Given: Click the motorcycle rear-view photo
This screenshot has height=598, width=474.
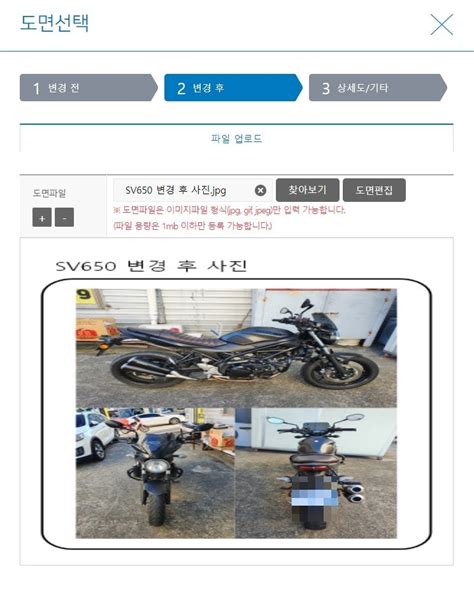Looking at the screenshot, I should coord(316,473).
